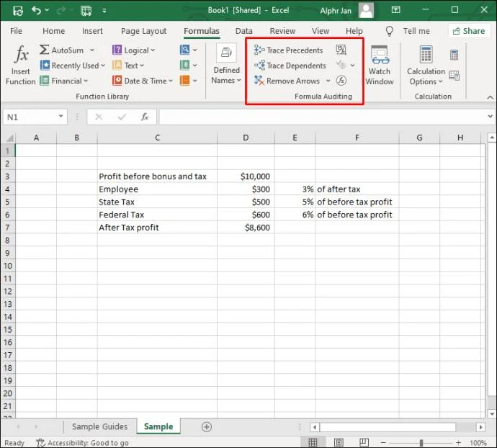Viewport: 497px width, 448px height.
Task: Click the vertical scrollbar down arrow
Action: 492,413
